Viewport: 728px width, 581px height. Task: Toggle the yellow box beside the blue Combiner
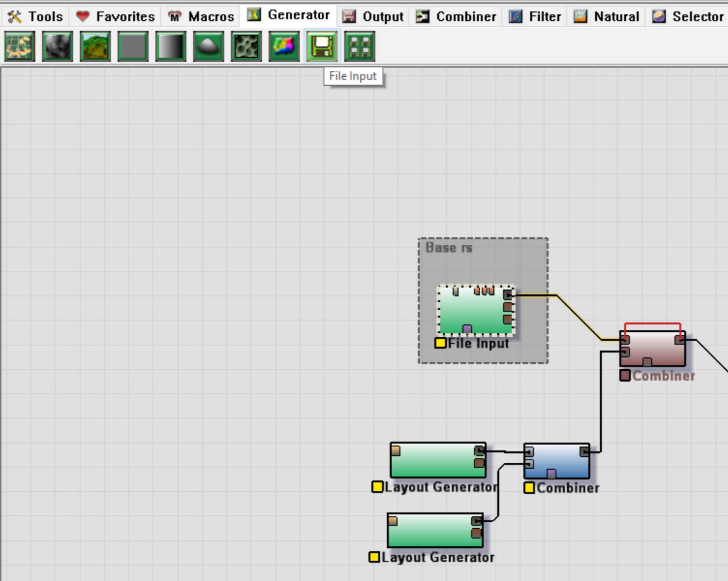(529, 488)
